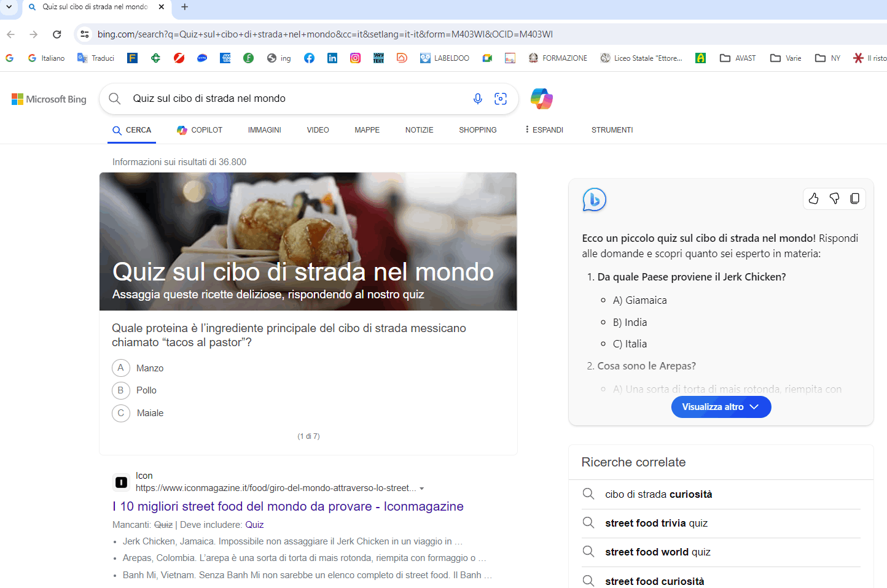Click the Quiz must-include link

(254, 525)
